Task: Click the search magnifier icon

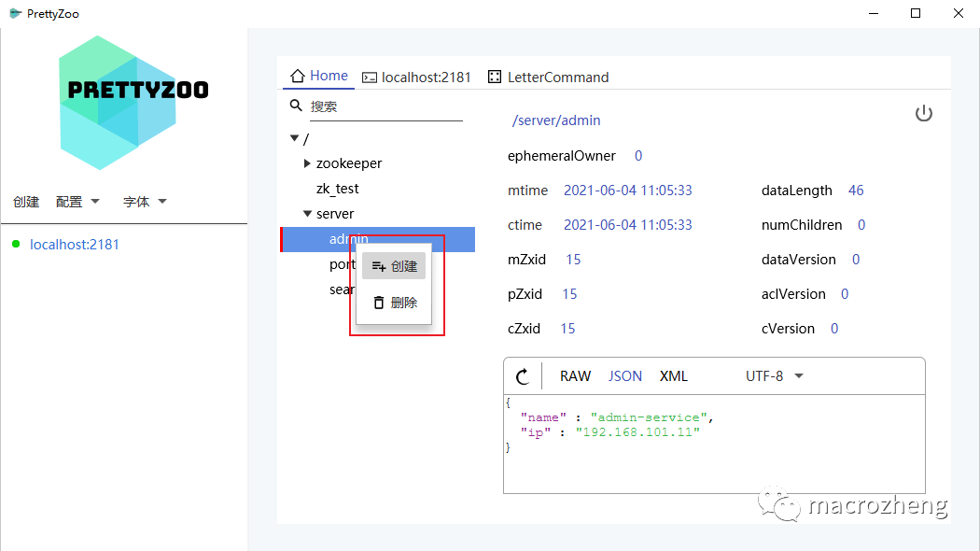Action: (296, 106)
